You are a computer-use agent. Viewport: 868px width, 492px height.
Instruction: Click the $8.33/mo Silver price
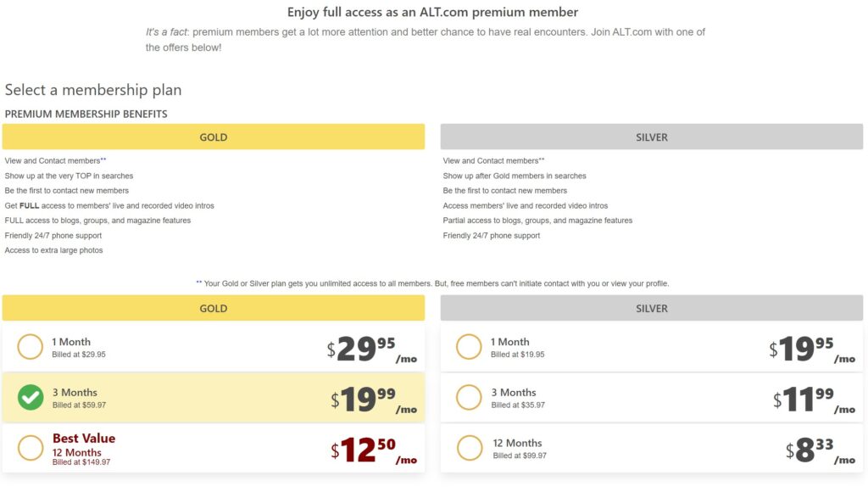click(812, 445)
